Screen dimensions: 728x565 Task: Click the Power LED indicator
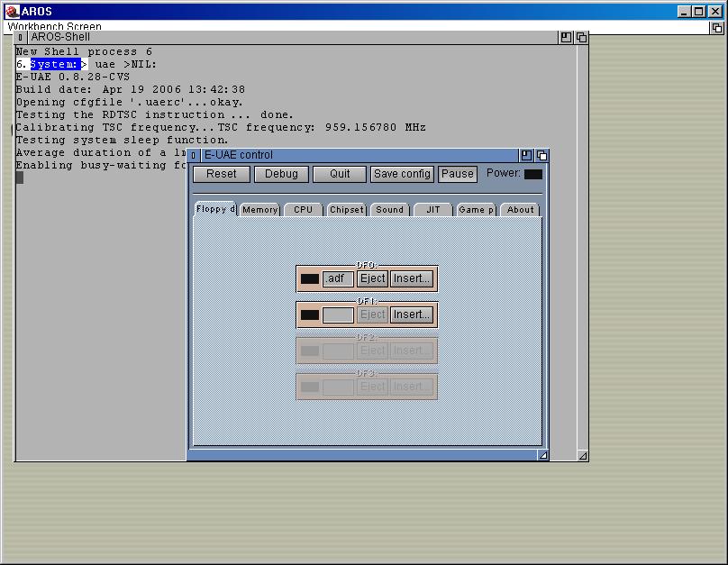click(533, 174)
